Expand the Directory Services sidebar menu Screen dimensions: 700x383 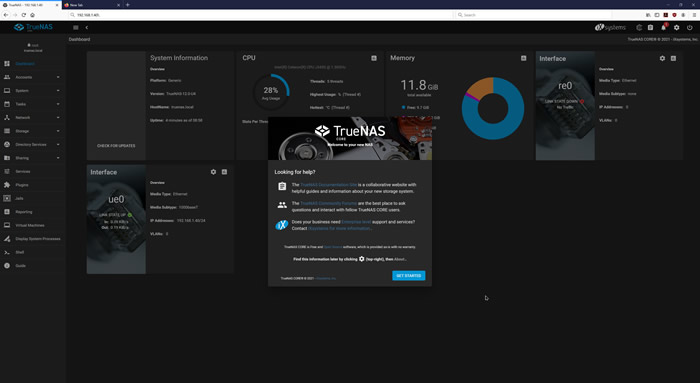33,144
